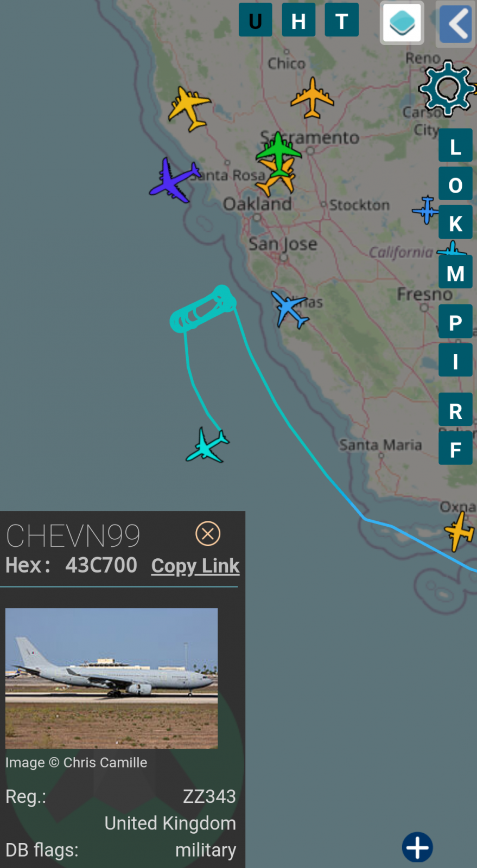
Task: Click the F button on right sidebar
Action: pyautogui.click(x=455, y=449)
